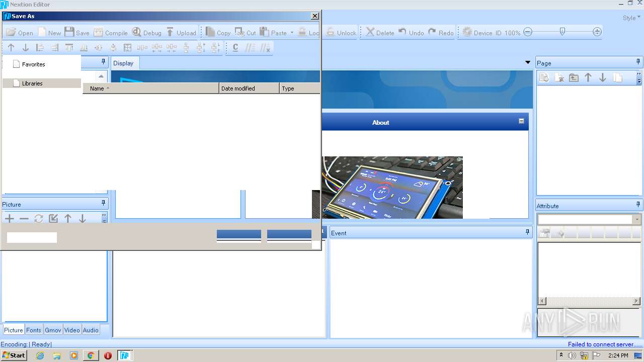Click the Save floppy-disk icon
This screenshot has width=644, height=362.
click(x=77, y=32)
